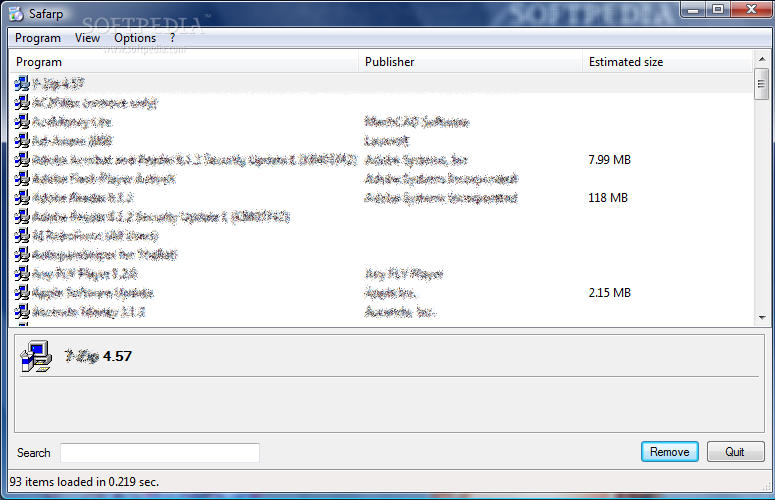
Task: Click the Quit button
Action: point(735,452)
